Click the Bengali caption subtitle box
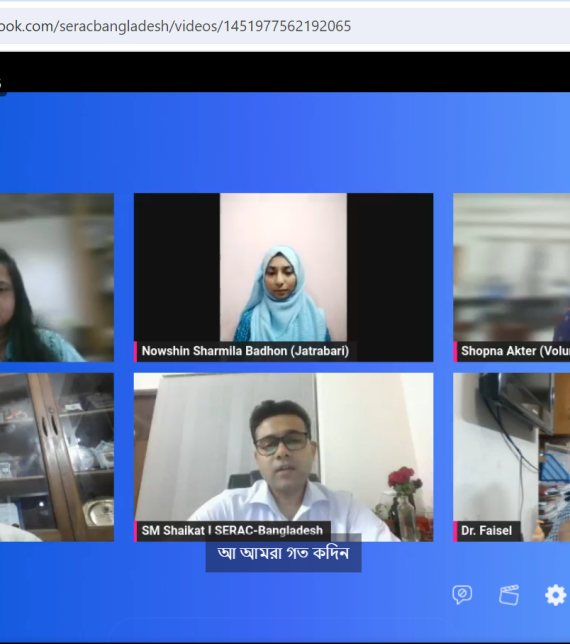570x644 pixels. click(283, 553)
